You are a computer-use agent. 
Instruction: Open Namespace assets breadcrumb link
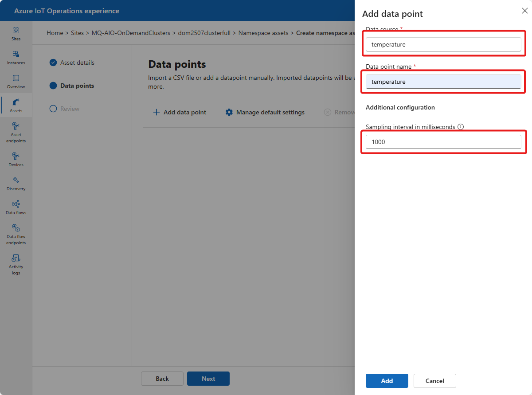263,33
